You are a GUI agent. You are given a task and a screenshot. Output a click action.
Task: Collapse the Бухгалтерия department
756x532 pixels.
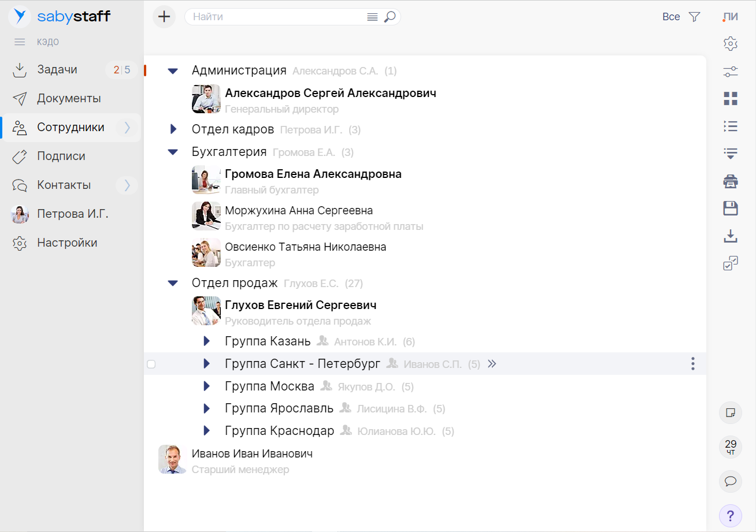173,152
